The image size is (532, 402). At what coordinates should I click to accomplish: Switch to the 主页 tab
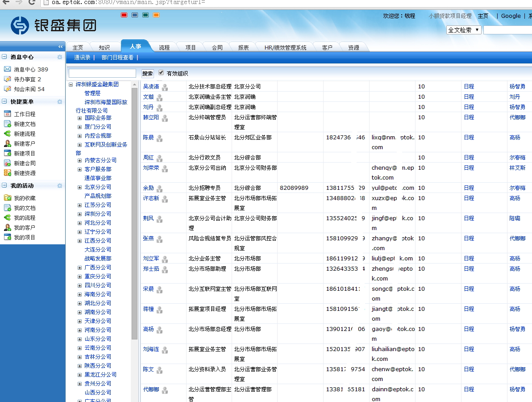pos(78,47)
